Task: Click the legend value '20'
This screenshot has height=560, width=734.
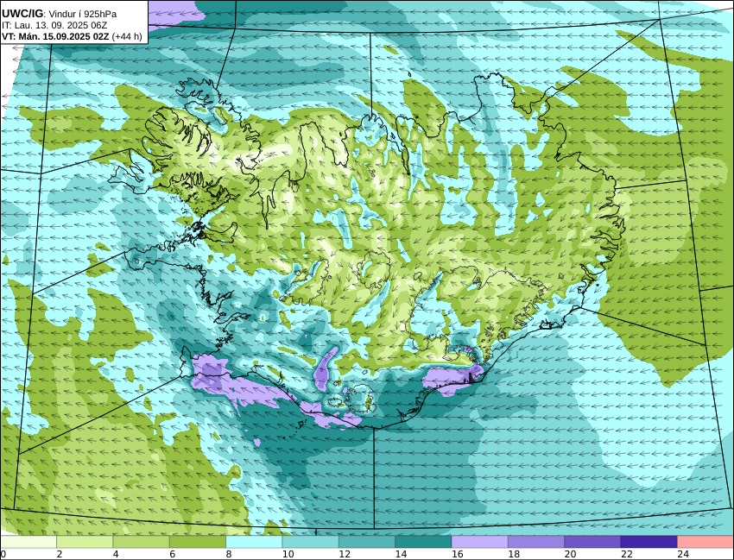Action: tap(570, 554)
